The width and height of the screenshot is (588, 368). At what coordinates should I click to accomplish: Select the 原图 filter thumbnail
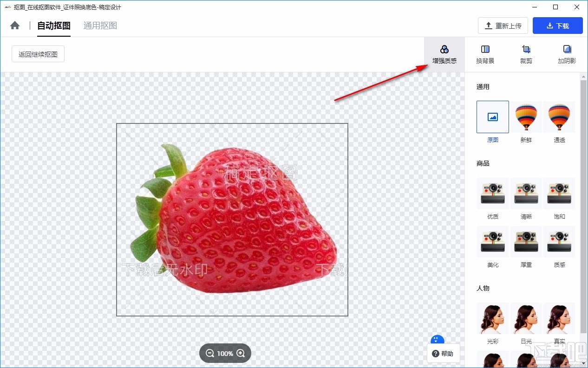(493, 117)
